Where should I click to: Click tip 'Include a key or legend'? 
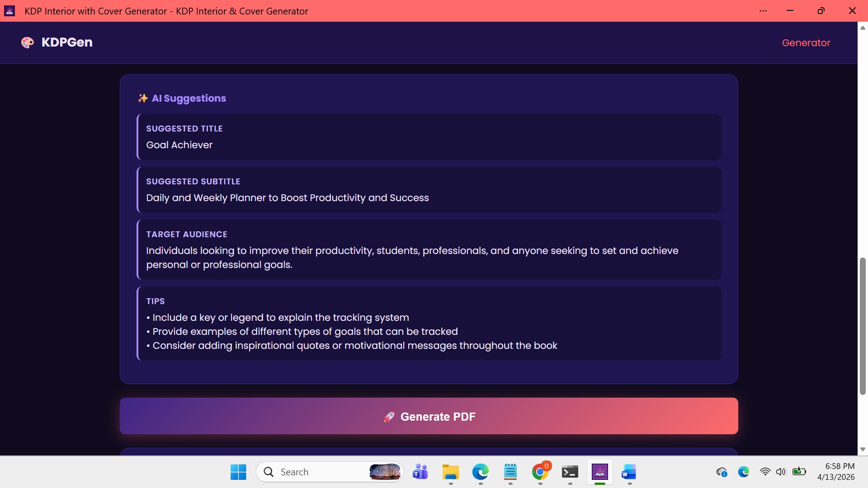pyautogui.click(x=278, y=318)
